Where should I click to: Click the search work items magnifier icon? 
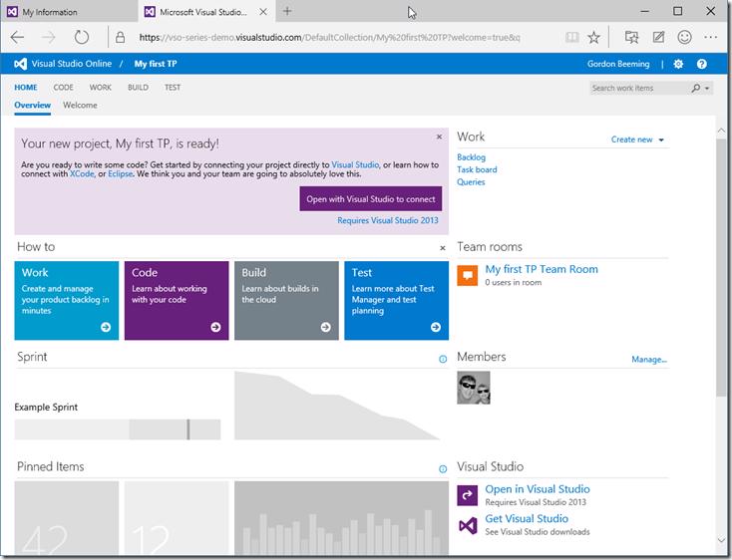695,88
